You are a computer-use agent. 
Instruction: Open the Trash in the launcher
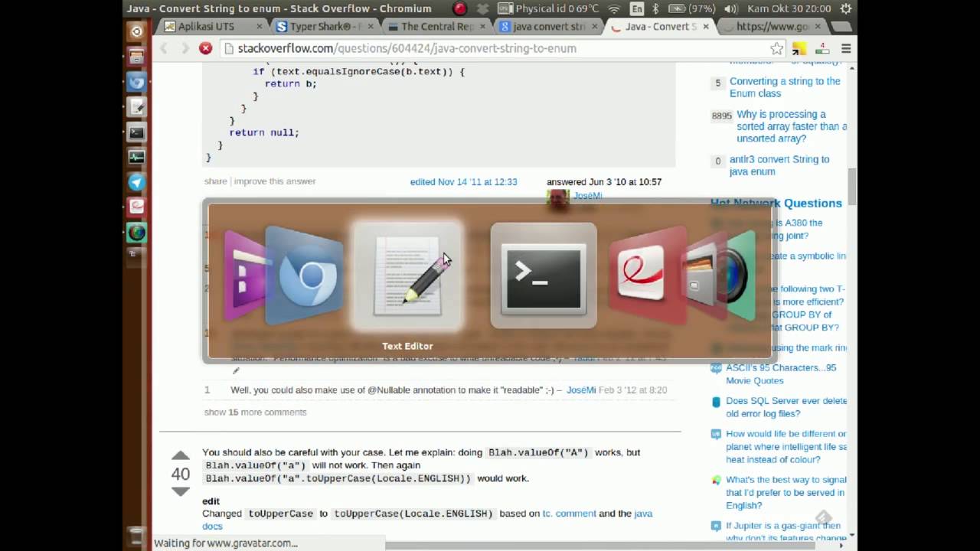136,535
